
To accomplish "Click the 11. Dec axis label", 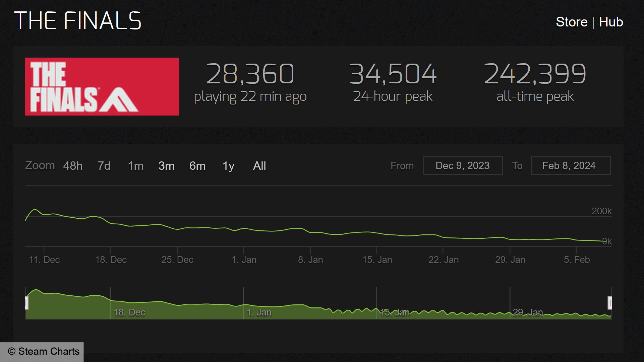I will [44, 260].
